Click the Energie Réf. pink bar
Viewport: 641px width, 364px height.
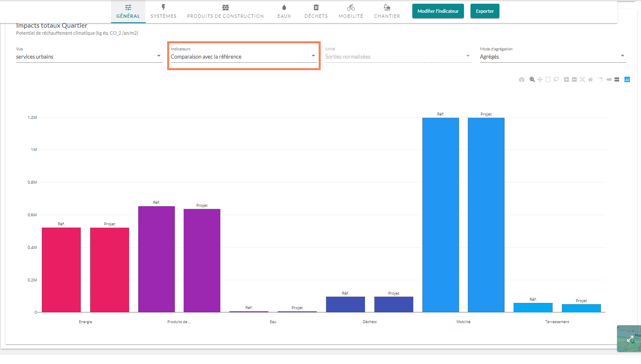(61, 270)
